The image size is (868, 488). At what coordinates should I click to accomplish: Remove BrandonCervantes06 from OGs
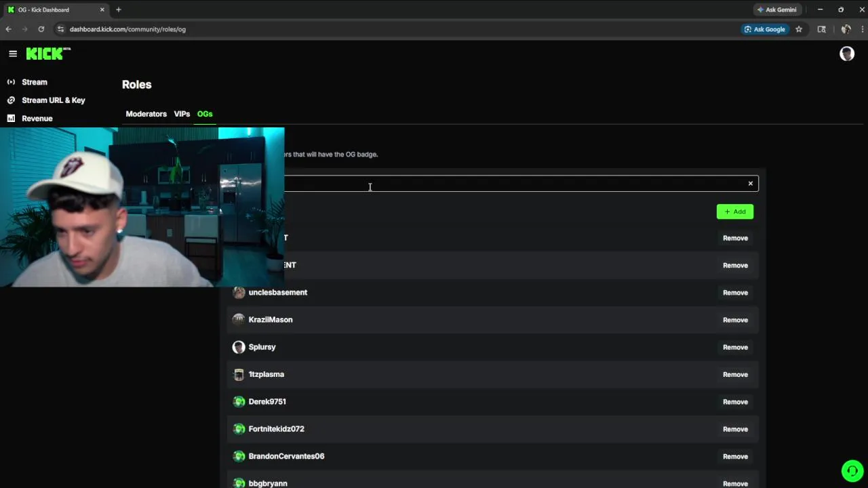735,456
